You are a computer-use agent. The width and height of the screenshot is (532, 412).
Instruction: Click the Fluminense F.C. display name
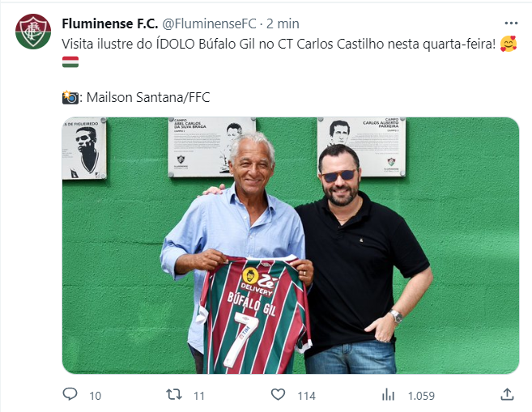110,23
